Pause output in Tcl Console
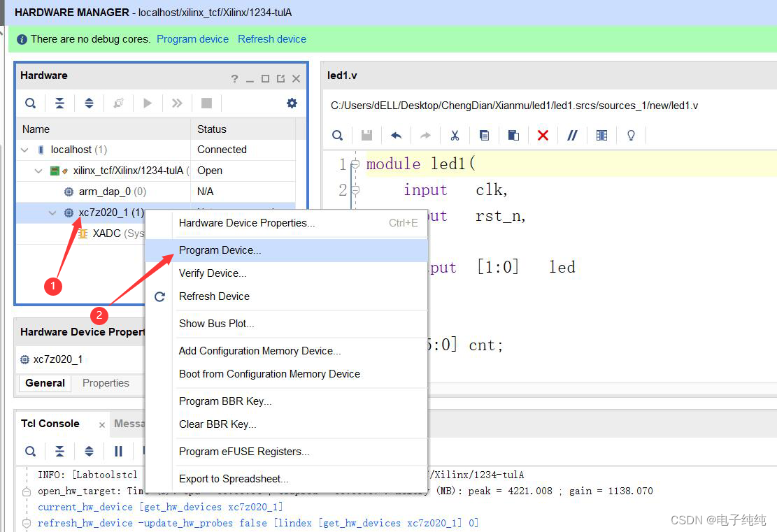 (x=118, y=451)
